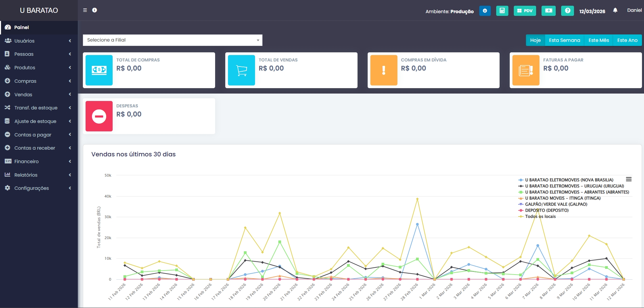This screenshot has height=308, width=644.
Task: Open Transf. de estoque menu item
Action: click(x=39, y=108)
